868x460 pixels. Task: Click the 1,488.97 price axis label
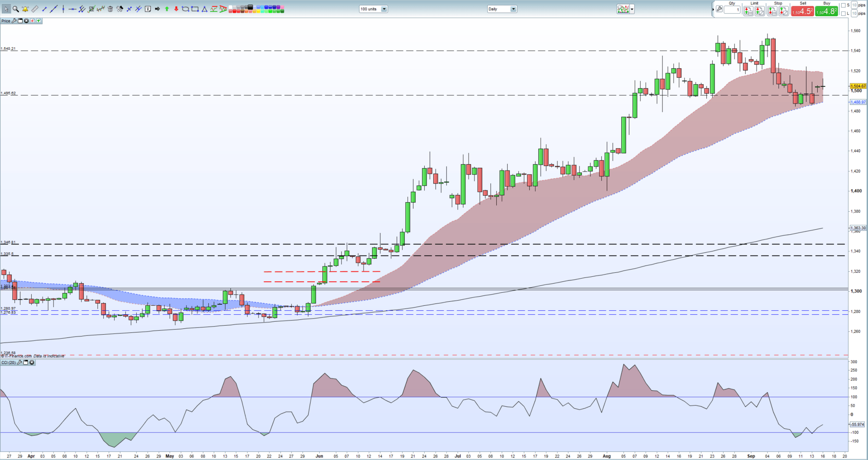[x=858, y=102]
